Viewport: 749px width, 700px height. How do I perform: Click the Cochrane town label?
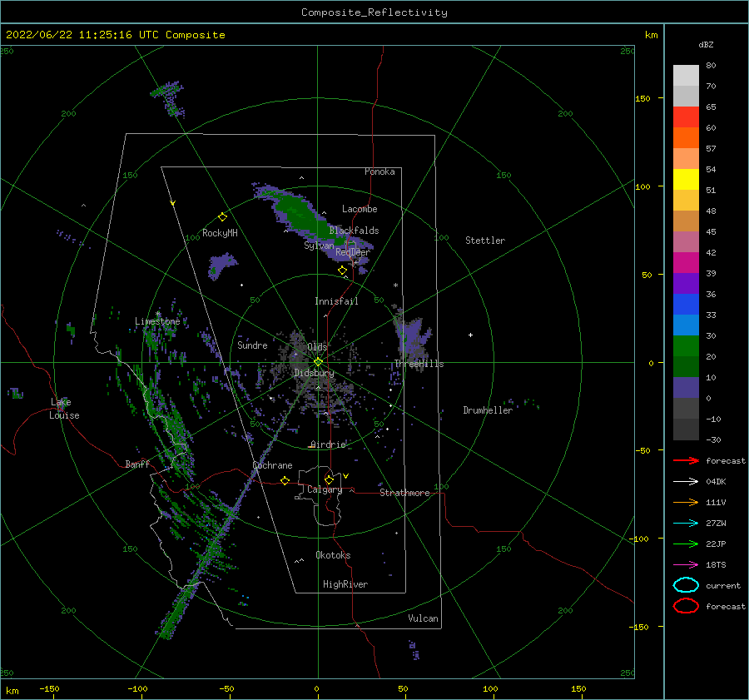click(272, 465)
